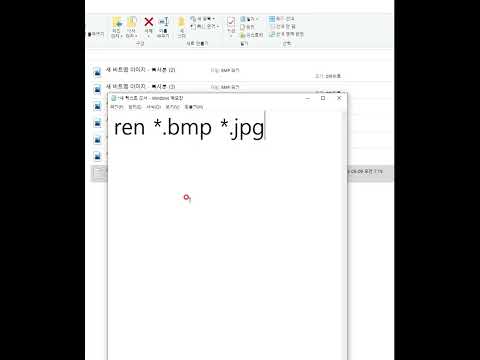Click the fifth bitmap file icon in Explorer list
The width and height of the screenshot is (480, 360).
tap(97, 139)
